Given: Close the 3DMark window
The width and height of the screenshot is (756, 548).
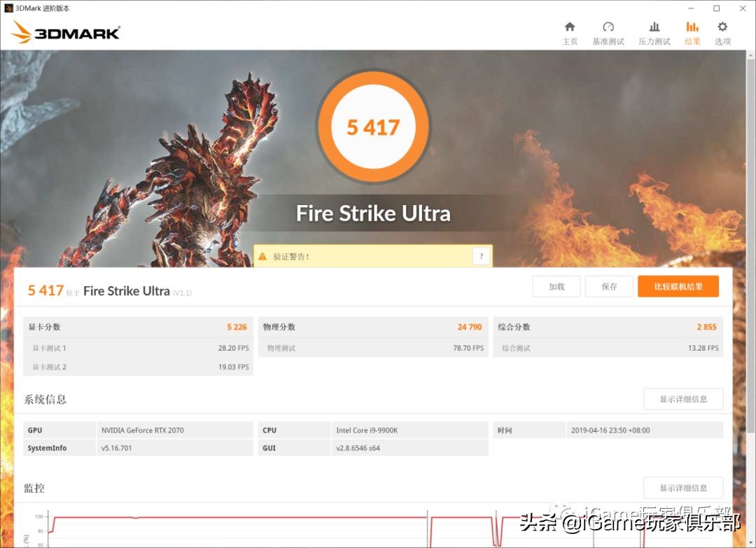Looking at the screenshot, I should [x=743, y=8].
